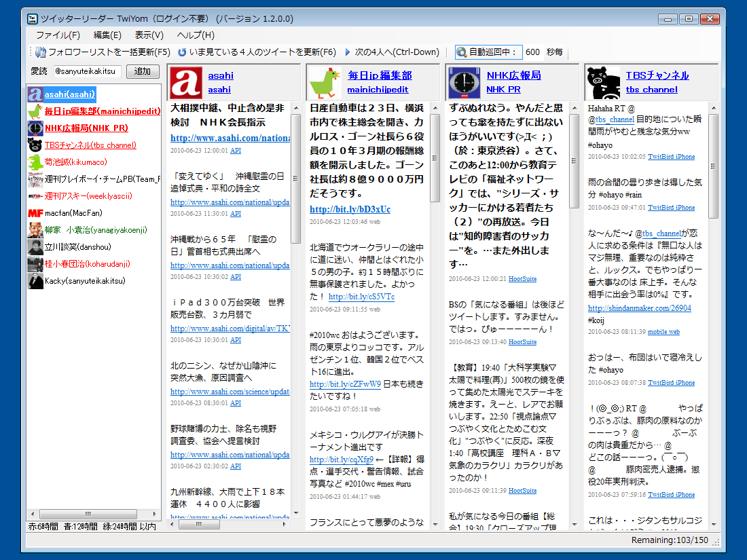Select 週刊アスキー(weeklyascii) in the list
This screenshot has height=560, width=747.
[88, 196]
